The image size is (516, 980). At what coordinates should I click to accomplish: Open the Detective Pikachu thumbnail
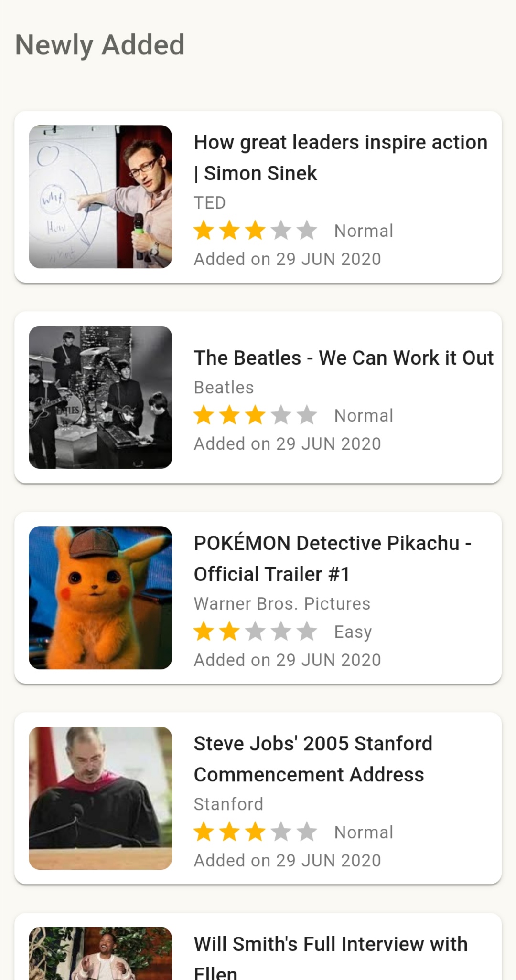[x=100, y=598]
